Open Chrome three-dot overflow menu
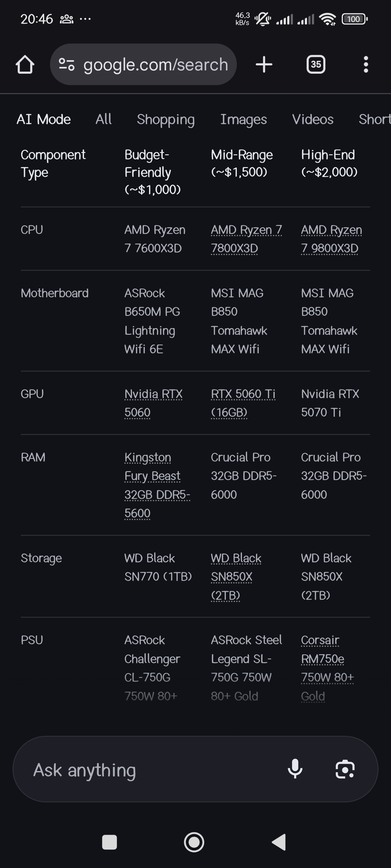Image resolution: width=391 pixels, height=868 pixels. pyautogui.click(x=366, y=64)
